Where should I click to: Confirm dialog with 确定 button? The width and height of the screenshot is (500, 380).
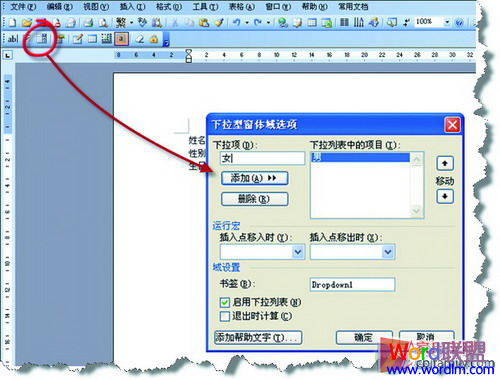(364, 337)
